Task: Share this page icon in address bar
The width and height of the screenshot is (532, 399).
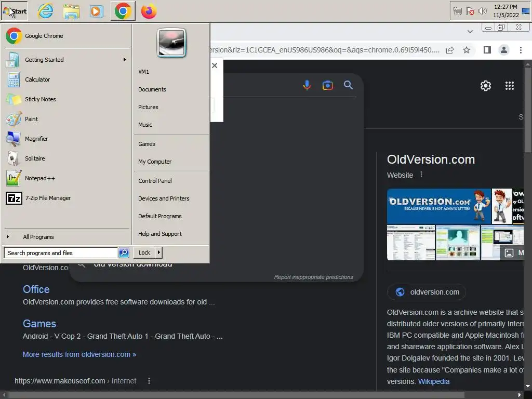Action: click(x=450, y=50)
